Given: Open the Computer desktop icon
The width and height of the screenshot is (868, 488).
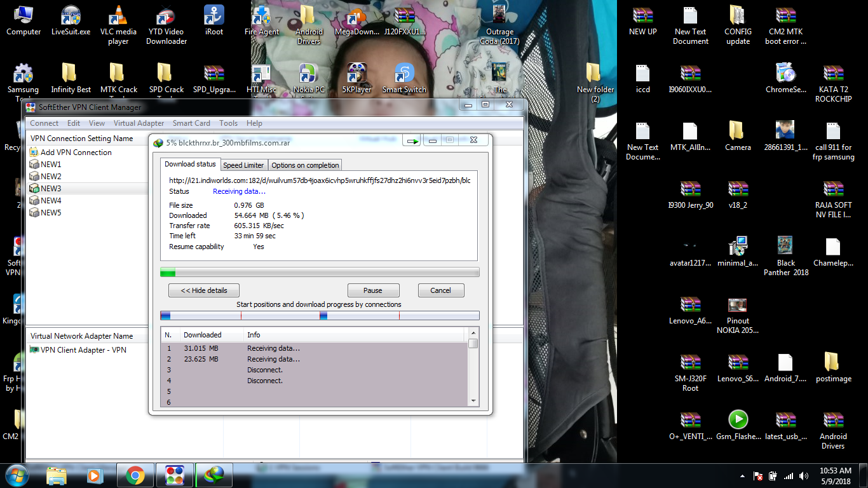Looking at the screenshot, I should click(24, 21).
